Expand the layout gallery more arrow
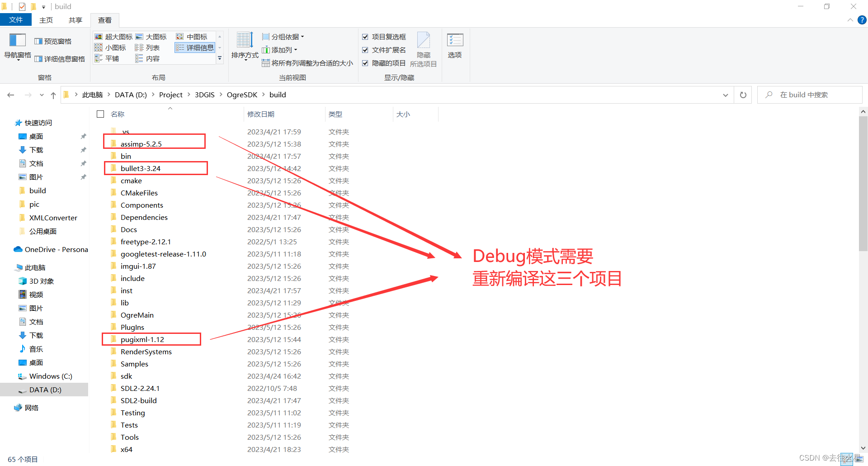This screenshot has width=868, height=466. click(220, 58)
